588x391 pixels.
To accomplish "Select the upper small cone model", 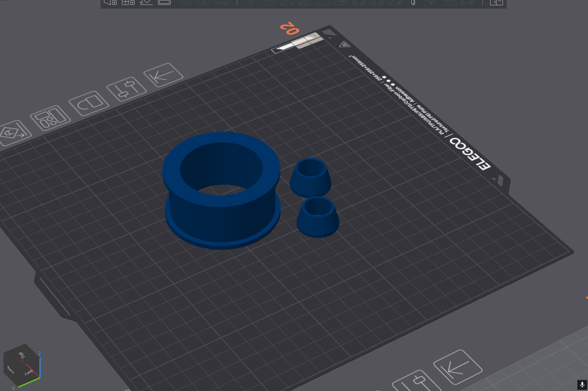I will coord(311,178).
